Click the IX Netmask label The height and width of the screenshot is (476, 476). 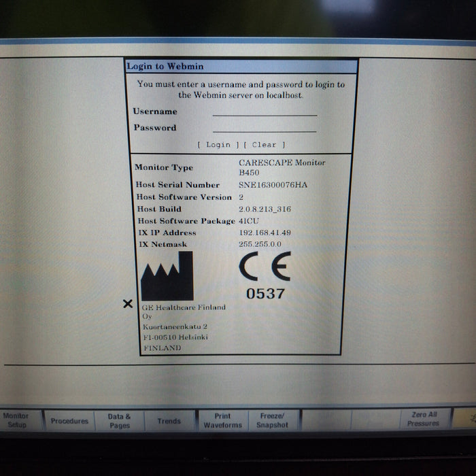[x=163, y=244]
